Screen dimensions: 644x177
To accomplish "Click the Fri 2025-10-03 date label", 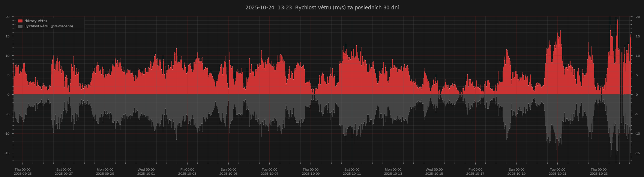I will coord(187,171).
